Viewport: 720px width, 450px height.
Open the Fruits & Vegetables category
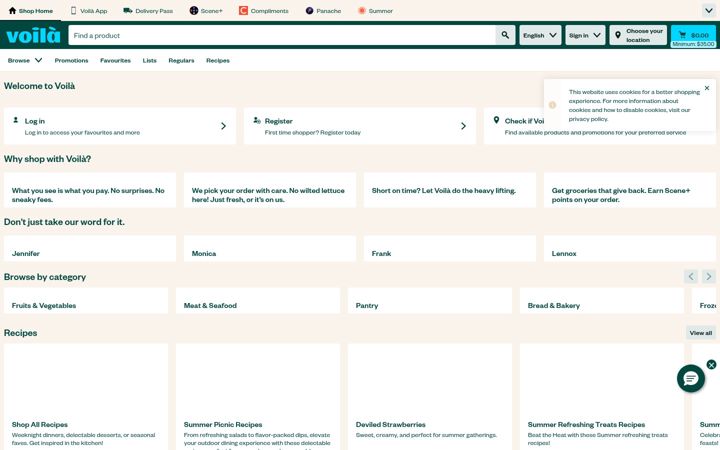point(86,301)
